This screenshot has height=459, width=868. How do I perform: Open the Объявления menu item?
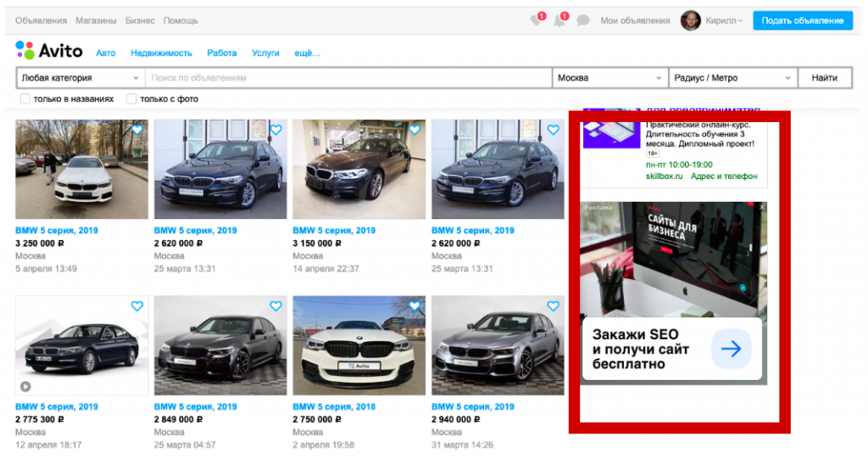click(41, 20)
